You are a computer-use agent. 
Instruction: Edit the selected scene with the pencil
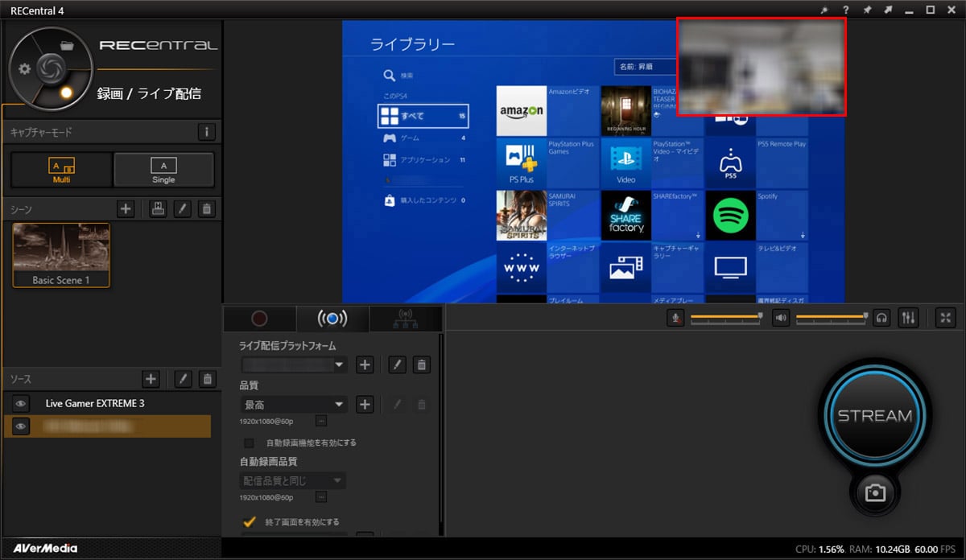coord(183,209)
